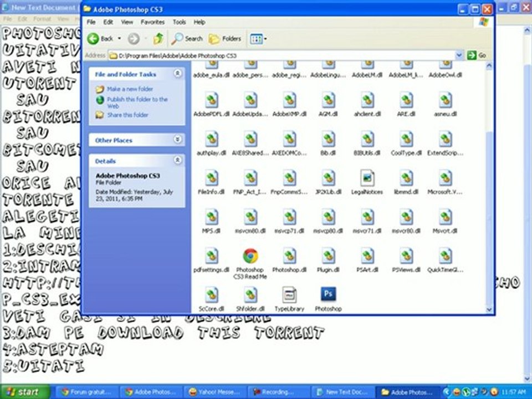The image size is (532, 399).
Task: Open the Views dropdown button
Action: (x=258, y=39)
